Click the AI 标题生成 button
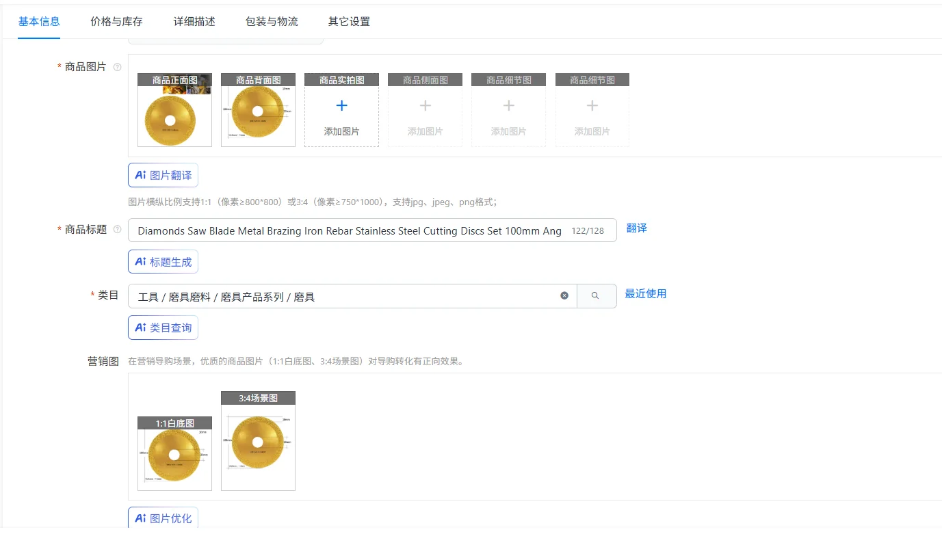This screenshot has height=560, width=942. (x=163, y=262)
